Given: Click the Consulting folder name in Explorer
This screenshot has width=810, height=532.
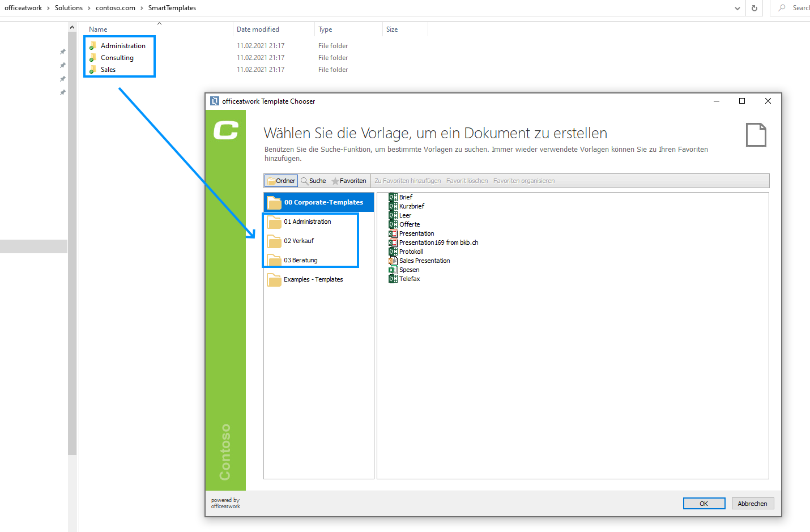Looking at the screenshot, I should [x=117, y=58].
